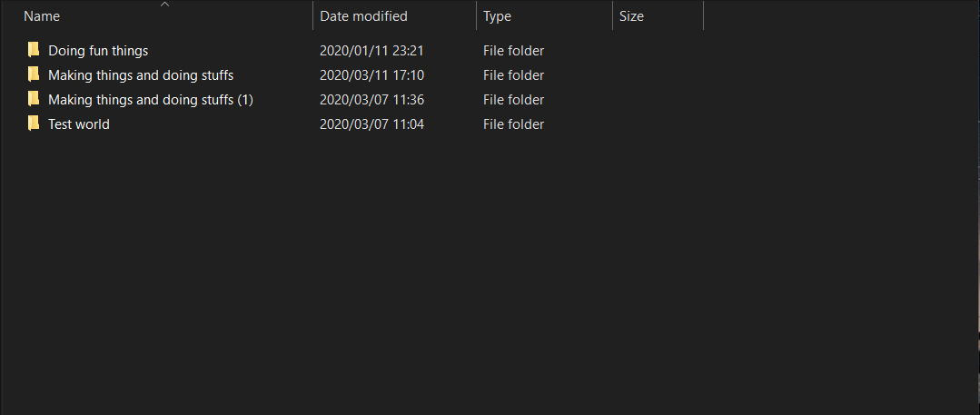Click the date 2020/01/11 23:21
This screenshot has height=415, width=980.
point(371,51)
